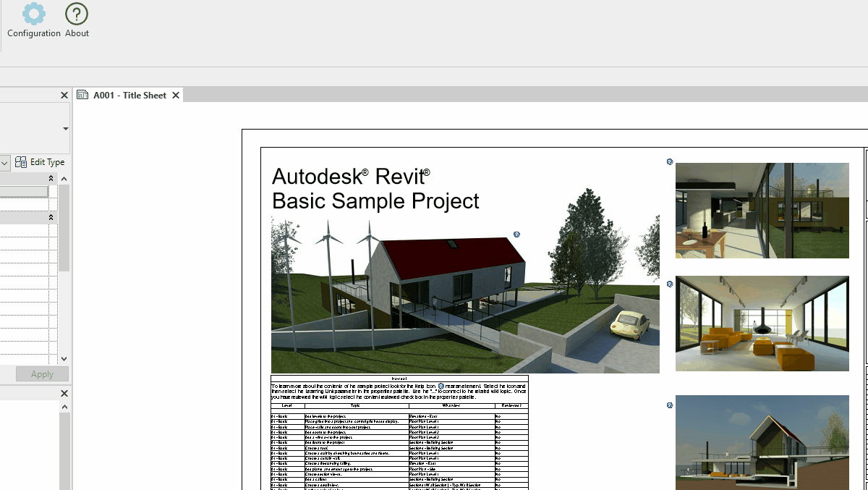
Task: Close the Properties palette panel
Action: point(64,96)
